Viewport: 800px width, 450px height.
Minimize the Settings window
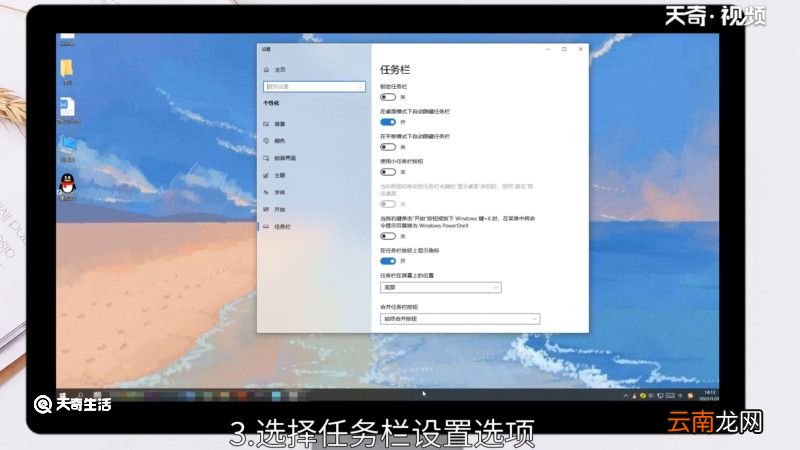click(548, 49)
